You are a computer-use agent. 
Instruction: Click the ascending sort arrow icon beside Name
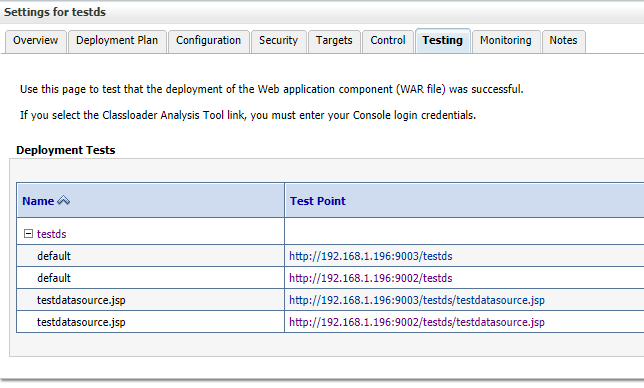(x=63, y=201)
